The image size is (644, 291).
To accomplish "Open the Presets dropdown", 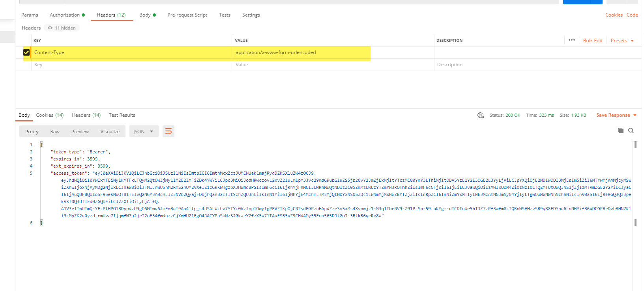I will [622, 41].
